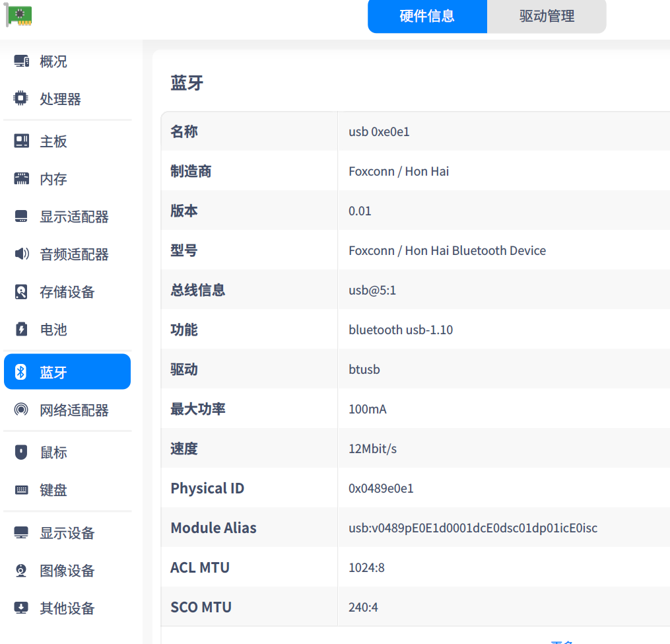Click the 存储设备 storage disk icon
The width and height of the screenshot is (670, 644).
[21, 292]
